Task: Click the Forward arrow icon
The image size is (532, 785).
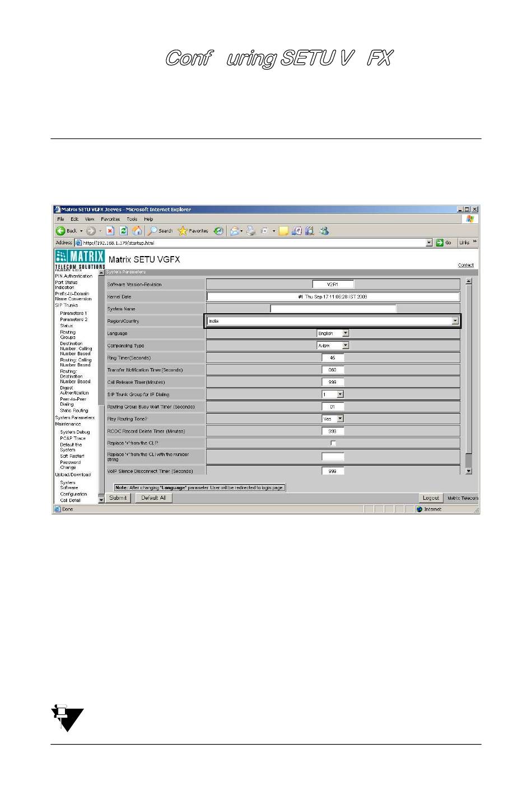Action: pos(90,231)
